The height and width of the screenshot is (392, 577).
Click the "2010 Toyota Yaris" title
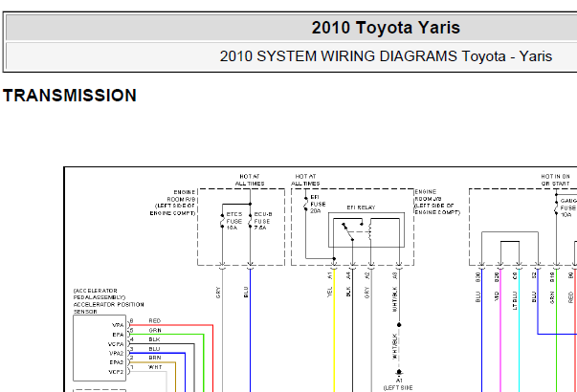(386, 28)
